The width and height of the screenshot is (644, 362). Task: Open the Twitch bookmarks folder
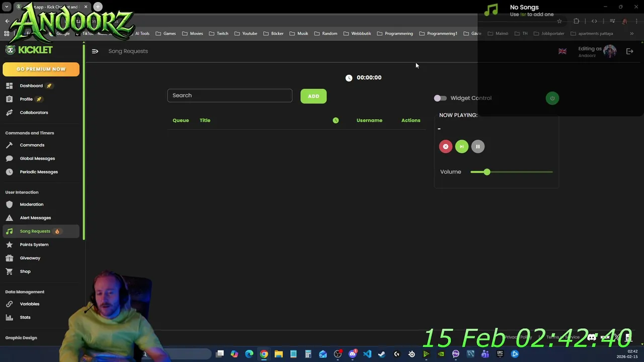[218, 34]
